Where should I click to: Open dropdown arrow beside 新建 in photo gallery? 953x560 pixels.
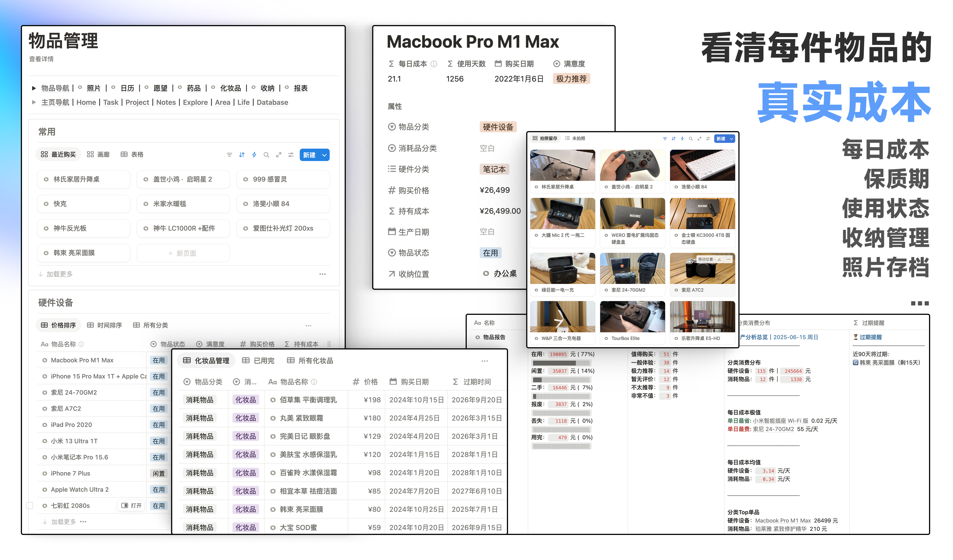point(731,139)
